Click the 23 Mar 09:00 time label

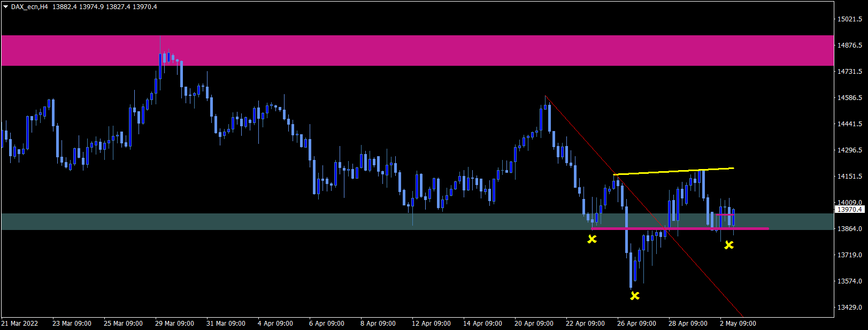pos(72,324)
